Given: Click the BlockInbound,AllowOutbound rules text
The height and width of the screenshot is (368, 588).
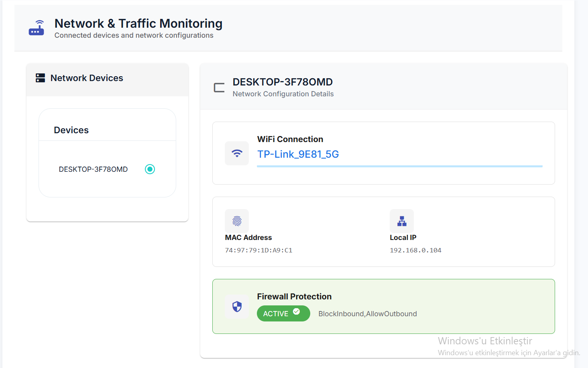Looking at the screenshot, I should (x=367, y=313).
